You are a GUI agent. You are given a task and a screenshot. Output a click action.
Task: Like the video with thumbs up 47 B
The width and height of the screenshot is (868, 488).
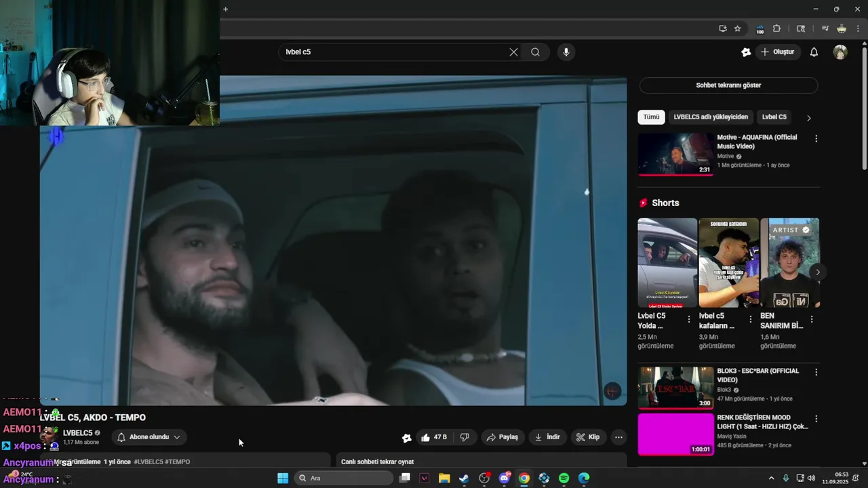pos(433,437)
